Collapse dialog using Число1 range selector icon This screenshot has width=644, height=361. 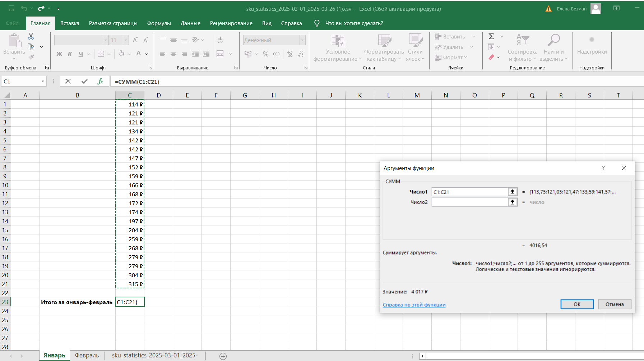tap(513, 192)
